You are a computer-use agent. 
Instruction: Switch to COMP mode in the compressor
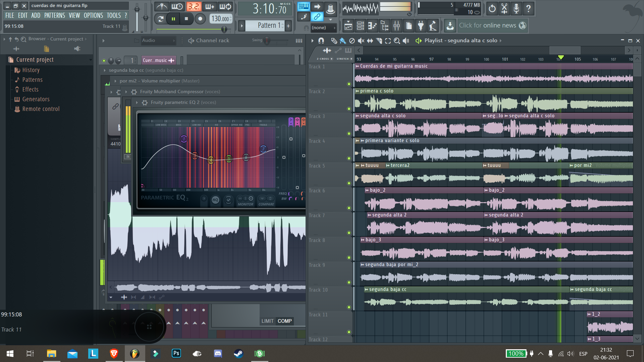point(284,321)
